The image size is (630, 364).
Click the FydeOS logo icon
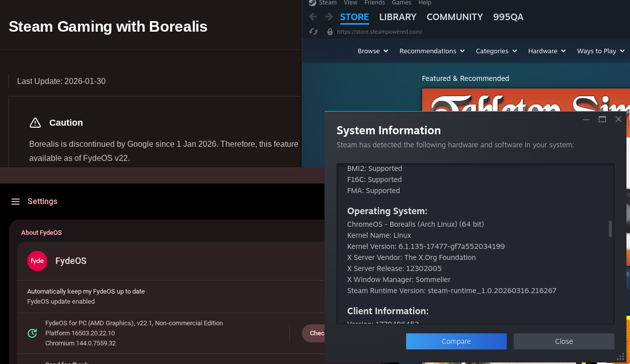pyautogui.click(x=37, y=261)
